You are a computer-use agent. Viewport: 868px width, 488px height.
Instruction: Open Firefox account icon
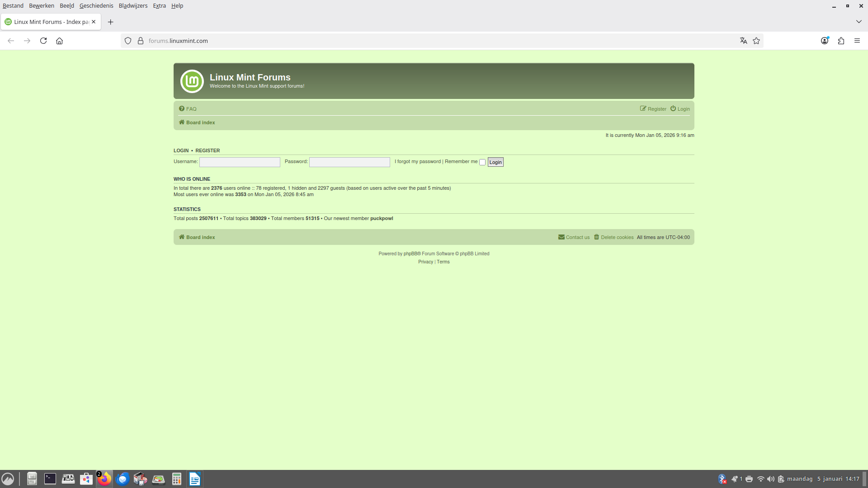[x=825, y=41]
